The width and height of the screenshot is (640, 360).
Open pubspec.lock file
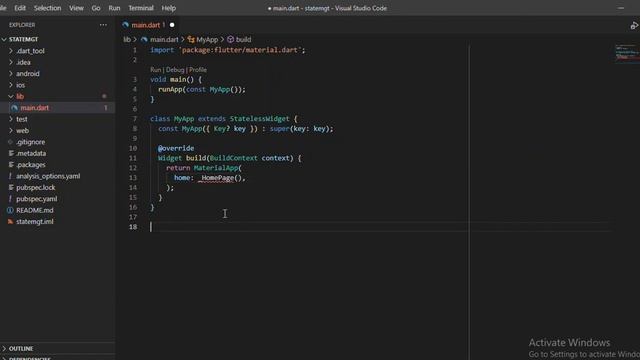pos(36,188)
